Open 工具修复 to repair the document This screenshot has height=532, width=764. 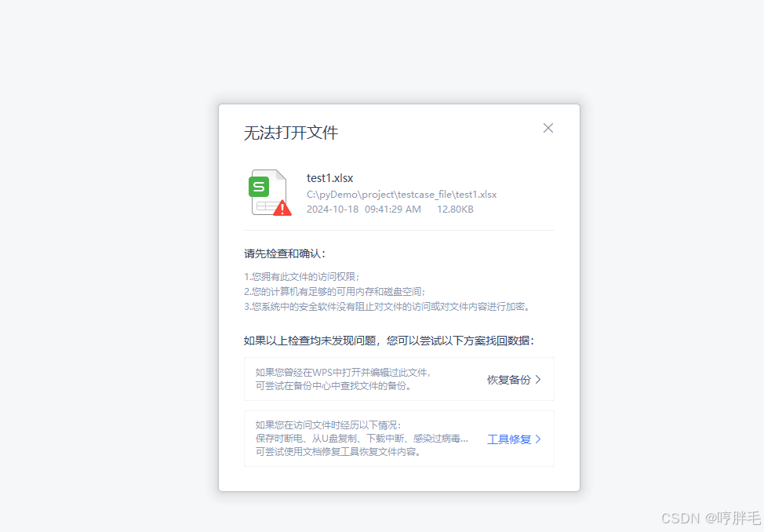(x=508, y=439)
